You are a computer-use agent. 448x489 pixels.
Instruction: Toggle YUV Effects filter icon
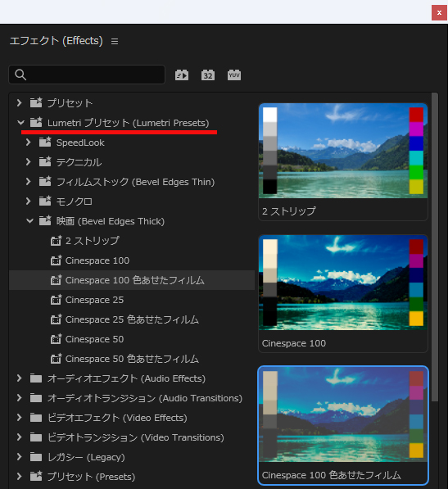pos(234,75)
